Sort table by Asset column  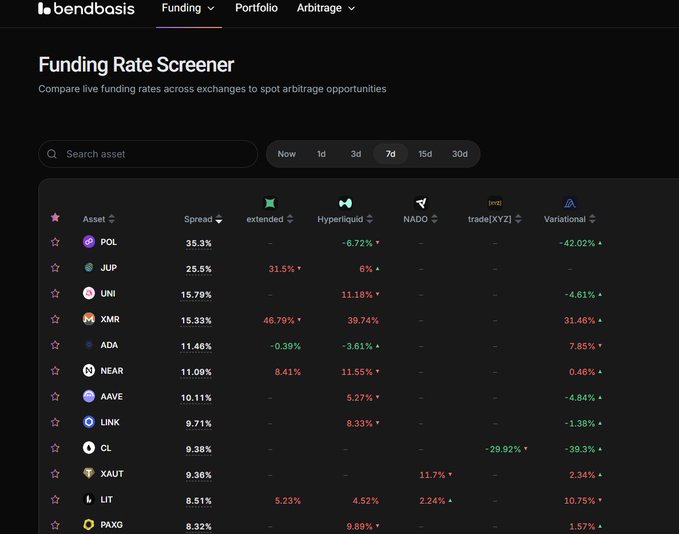[99, 219]
